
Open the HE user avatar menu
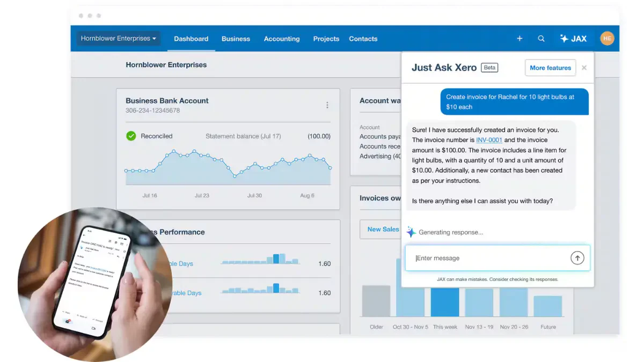coord(607,38)
